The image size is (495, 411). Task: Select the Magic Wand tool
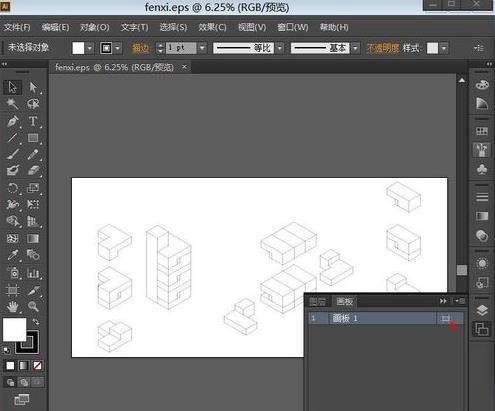click(13, 104)
